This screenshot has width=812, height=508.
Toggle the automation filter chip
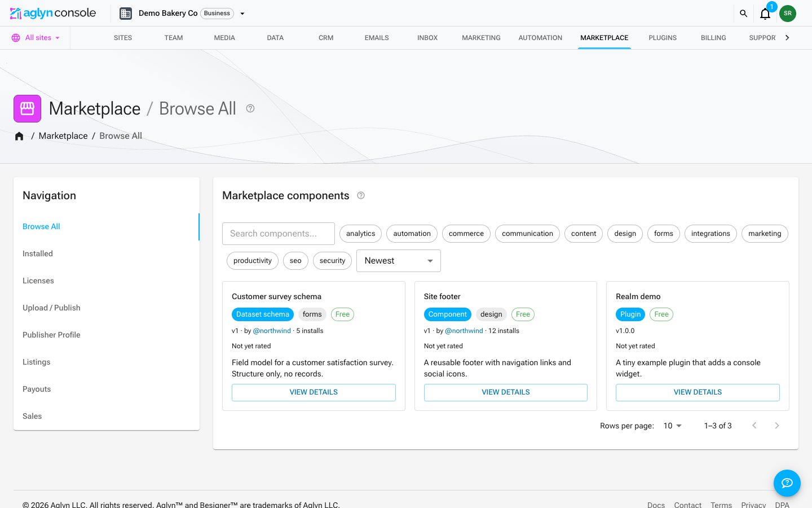(x=412, y=234)
